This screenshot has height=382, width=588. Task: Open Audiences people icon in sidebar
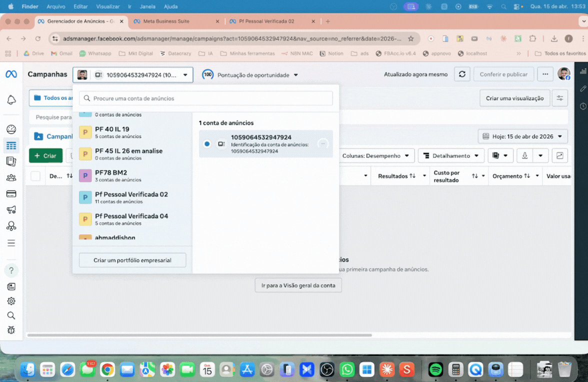coord(11,177)
